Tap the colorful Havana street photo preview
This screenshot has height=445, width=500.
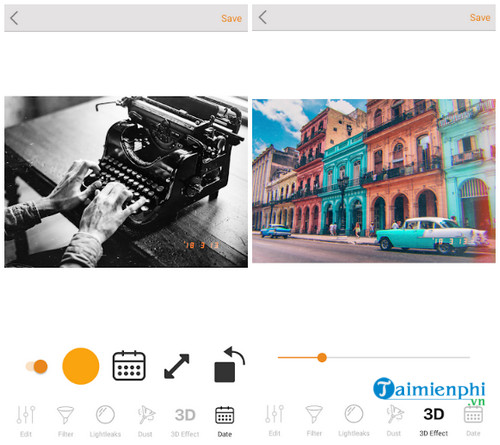pyautogui.click(x=374, y=181)
